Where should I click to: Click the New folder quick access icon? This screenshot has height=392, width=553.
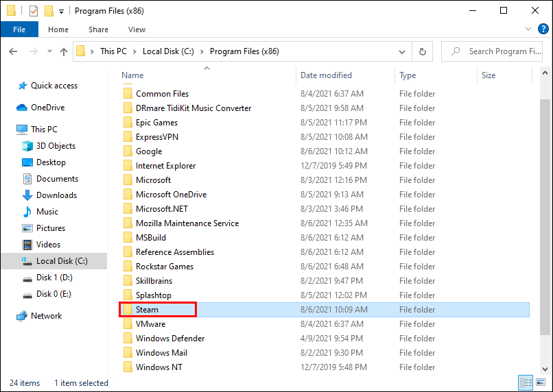coord(49,11)
